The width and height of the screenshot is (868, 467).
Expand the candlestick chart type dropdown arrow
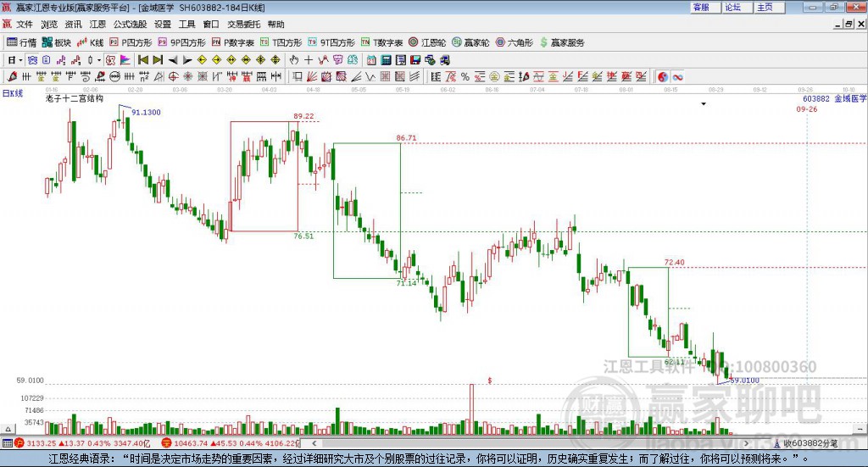(99, 60)
